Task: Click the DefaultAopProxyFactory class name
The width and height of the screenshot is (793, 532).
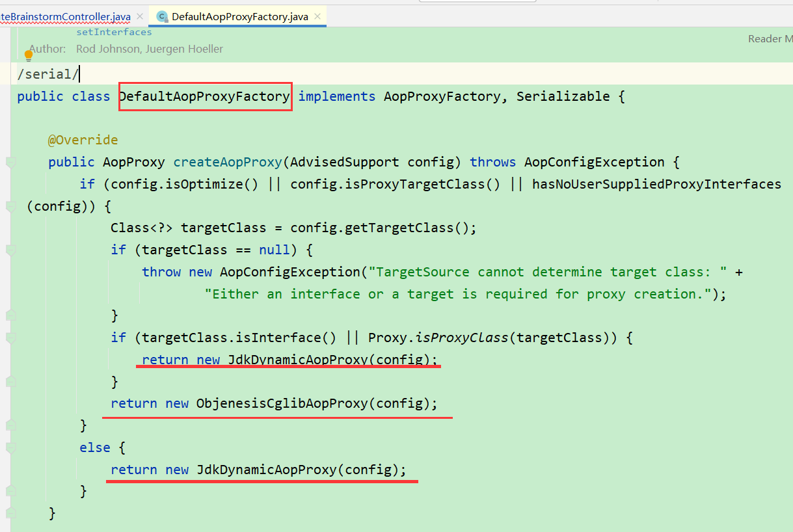Action: click(204, 96)
